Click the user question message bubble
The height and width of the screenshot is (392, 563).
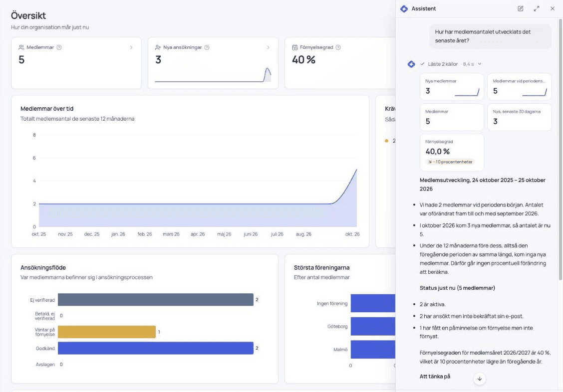pyautogui.click(x=490, y=36)
